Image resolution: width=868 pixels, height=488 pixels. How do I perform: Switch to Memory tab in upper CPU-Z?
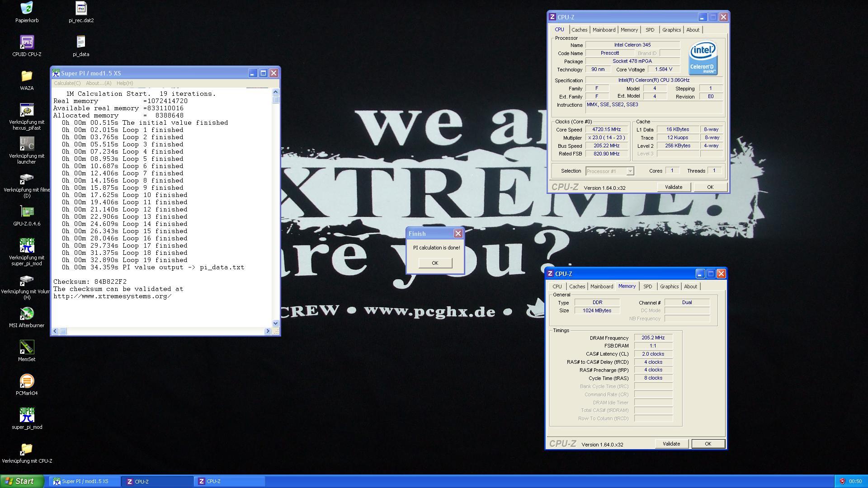629,30
